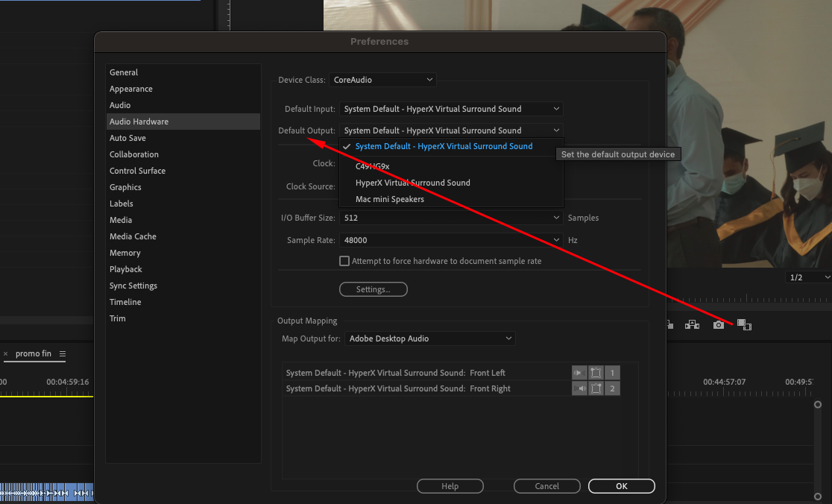Viewport: 832px width, 504px height.
Task: Click the Front Right speaker icon
Action: point(580,388)
